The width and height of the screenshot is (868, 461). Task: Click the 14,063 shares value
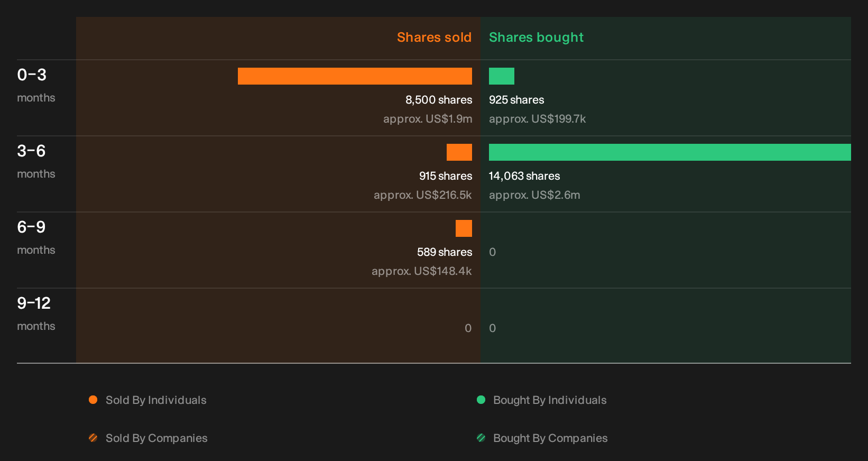click(524, 176)
